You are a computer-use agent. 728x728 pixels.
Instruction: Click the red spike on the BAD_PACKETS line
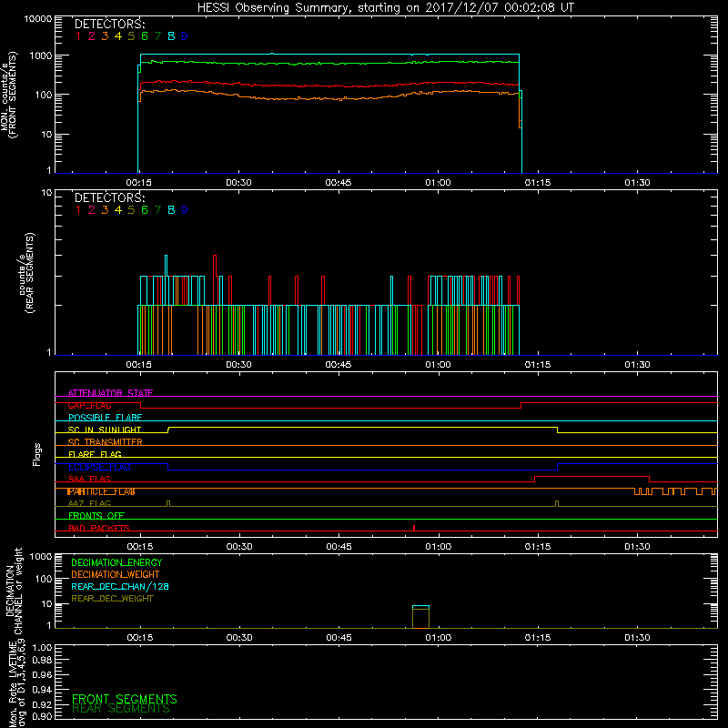(414, 528)
